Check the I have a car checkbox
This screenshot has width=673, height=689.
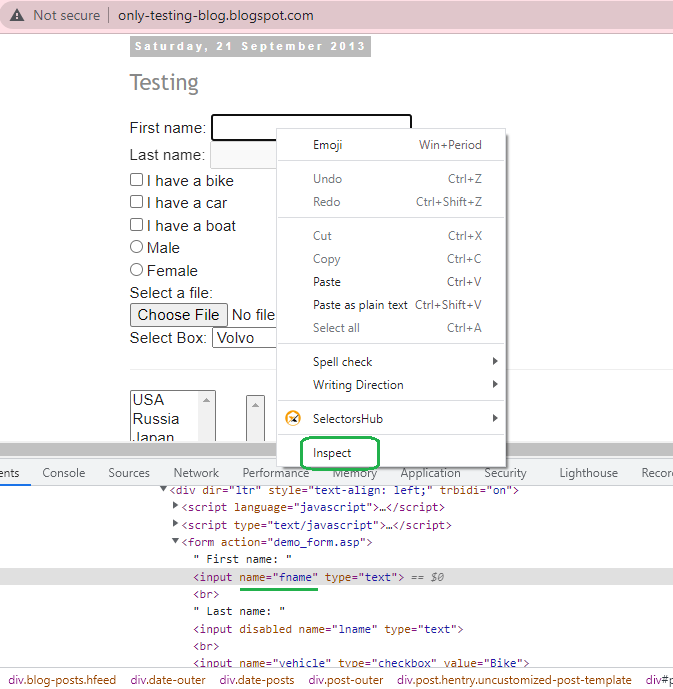coord(136,202)
